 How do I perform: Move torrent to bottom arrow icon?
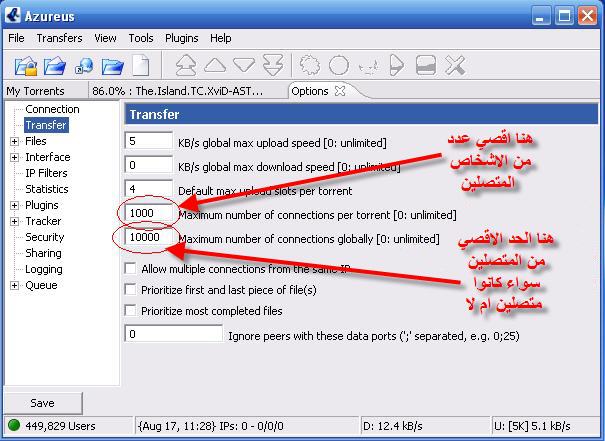click(273, 65)
